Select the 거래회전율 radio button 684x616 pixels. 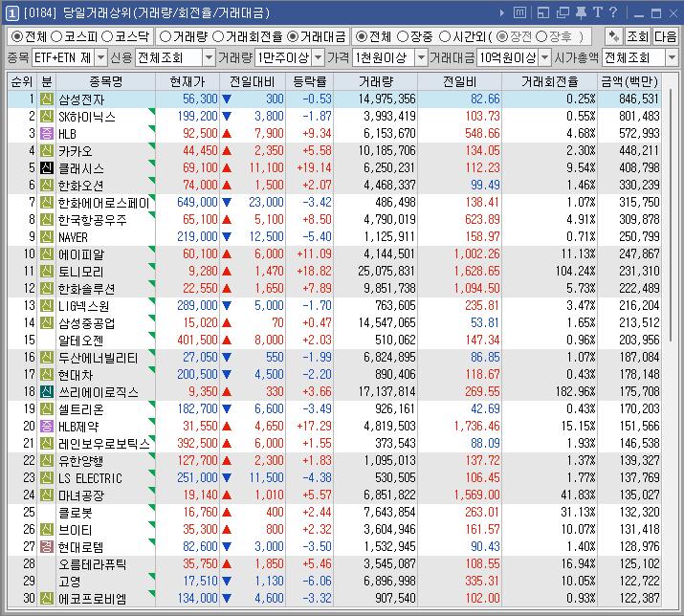[x=218, y=36]
